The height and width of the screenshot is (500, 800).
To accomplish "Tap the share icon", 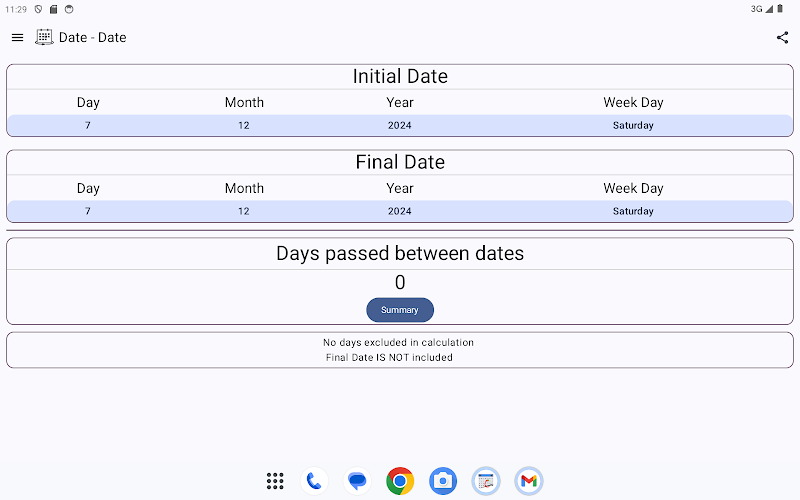I will point(782,37).
